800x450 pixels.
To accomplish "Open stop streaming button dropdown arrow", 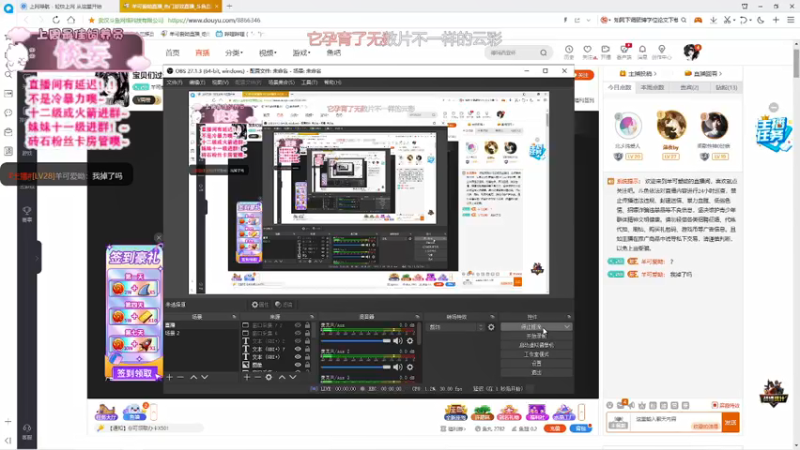I will pos(567,327).
